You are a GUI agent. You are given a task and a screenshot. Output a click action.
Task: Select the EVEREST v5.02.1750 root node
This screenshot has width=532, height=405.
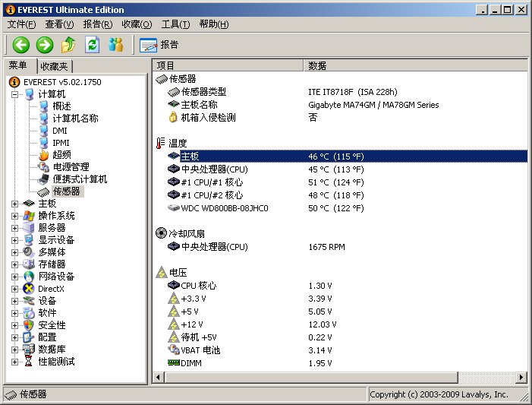(x=62, y=82)
